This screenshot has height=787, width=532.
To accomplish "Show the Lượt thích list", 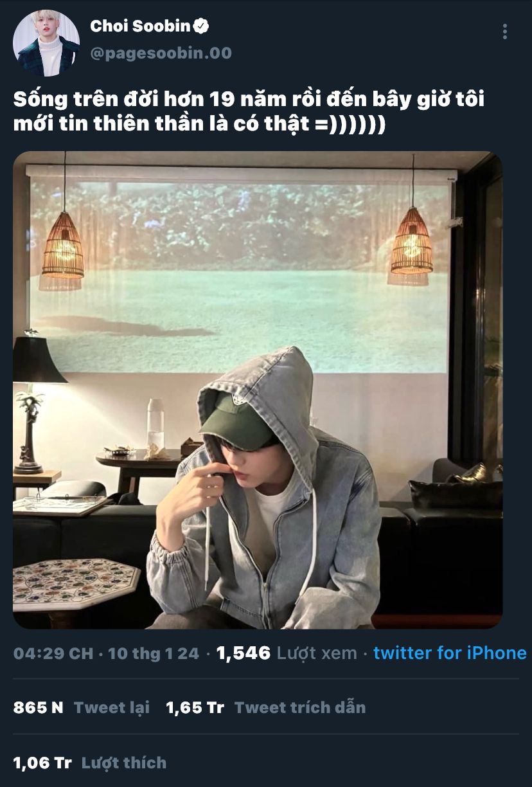I will (124, 763).
